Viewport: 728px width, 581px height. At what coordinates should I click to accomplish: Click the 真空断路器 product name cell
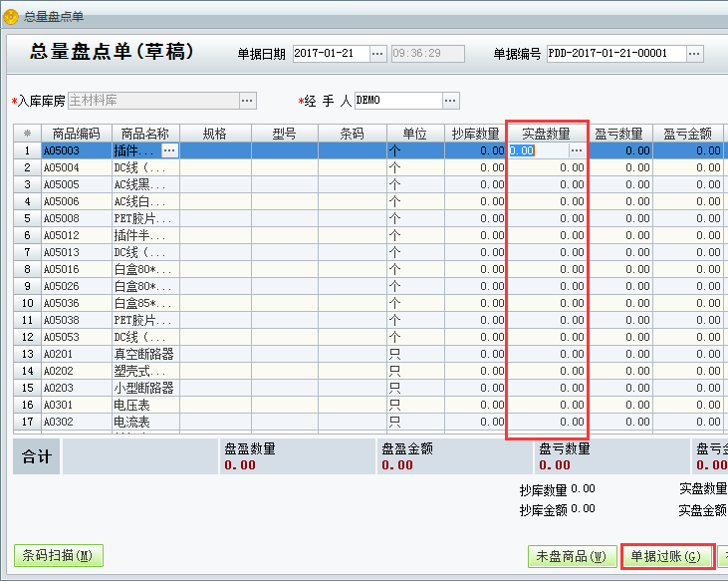tap(145, 354)
